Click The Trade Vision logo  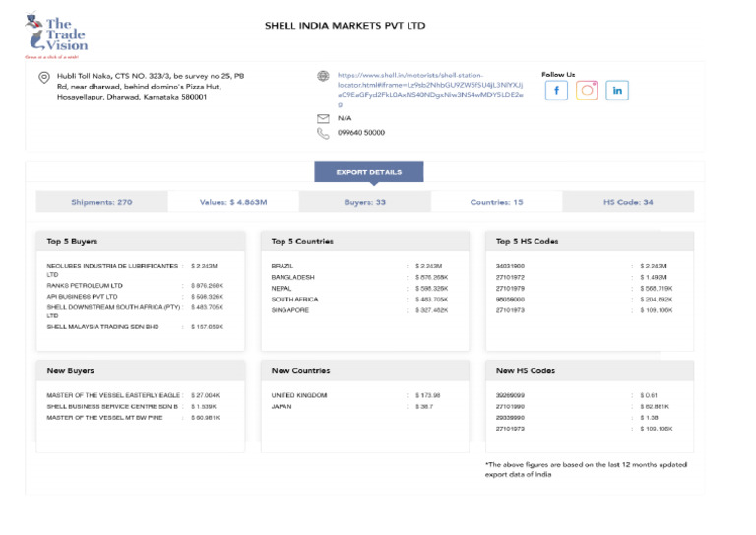pos(56,34)
